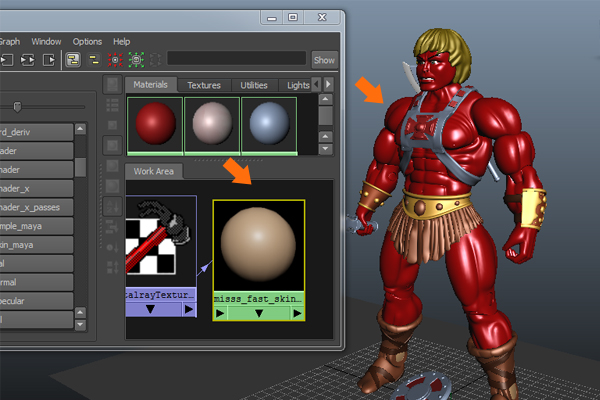Choose the extra large swatch size icon
Image resolution: width=600 pixels, height=400 pixels.
(x=112, y=186)
